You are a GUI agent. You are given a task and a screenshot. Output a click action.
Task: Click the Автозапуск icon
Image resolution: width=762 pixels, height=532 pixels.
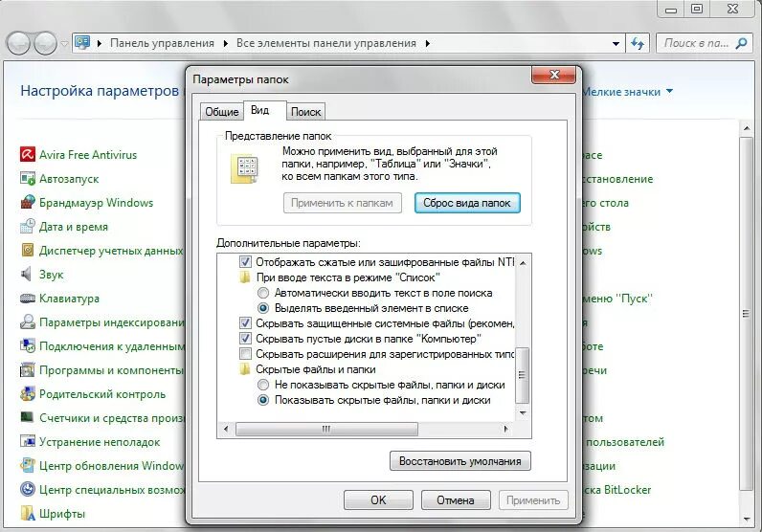point(27,178)
